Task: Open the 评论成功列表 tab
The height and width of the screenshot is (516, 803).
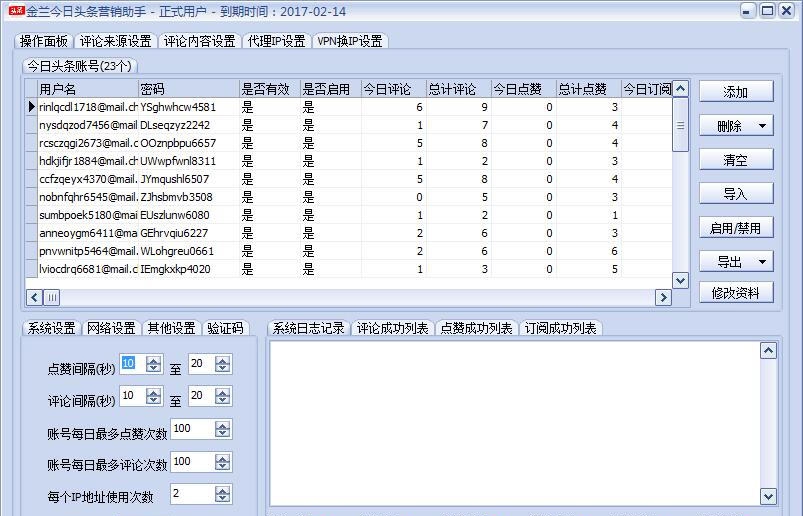Action: coord(392,328)
